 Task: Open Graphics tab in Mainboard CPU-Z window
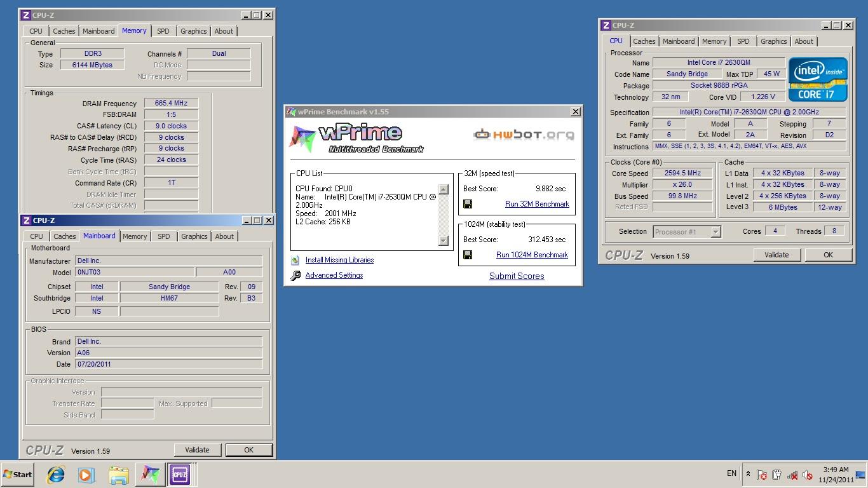[194, 236]
